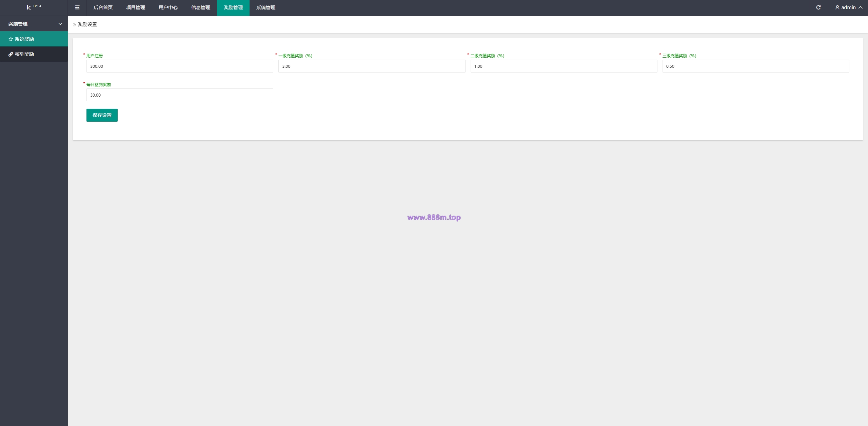Open the 系统管理 nav tab
This screenshot has width=868, height=426.
pyautogui.click(x=266, y=7)
